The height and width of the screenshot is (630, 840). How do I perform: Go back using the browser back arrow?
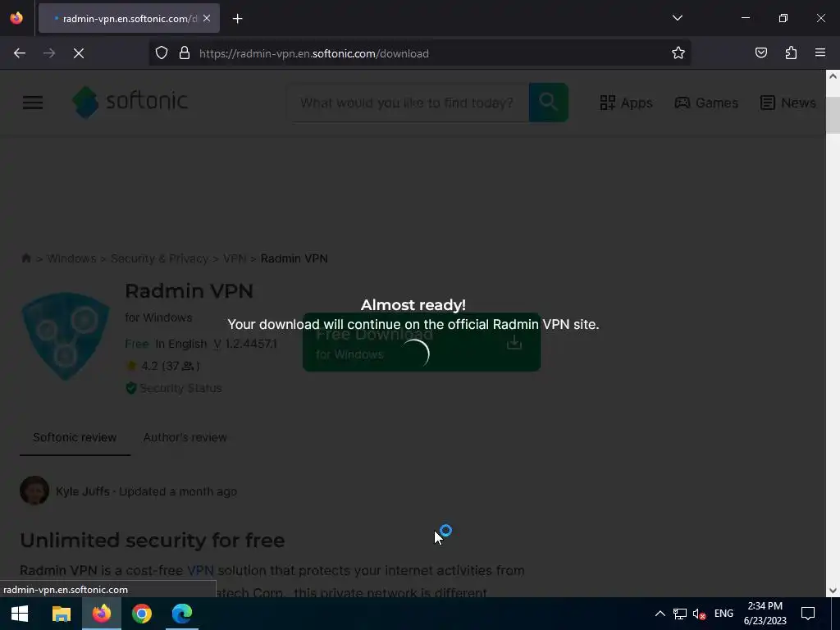pyautogui.click(x=20, y=53)
